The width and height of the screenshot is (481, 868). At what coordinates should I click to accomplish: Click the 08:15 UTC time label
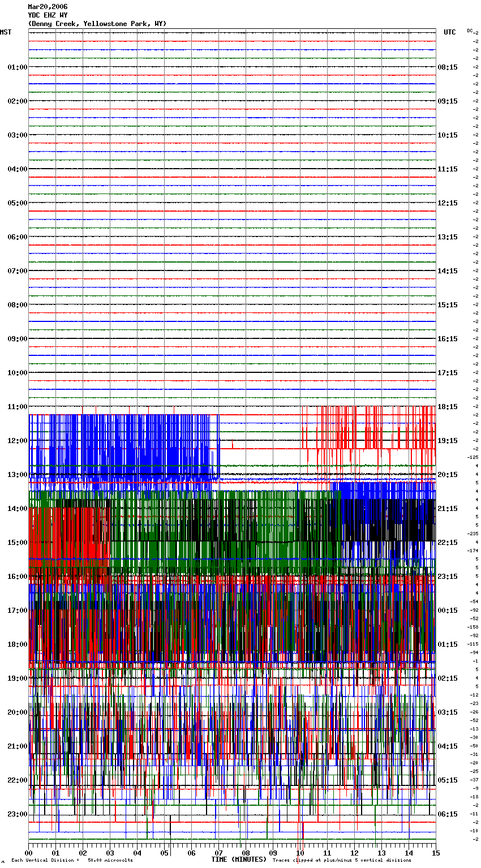(448, 67)
